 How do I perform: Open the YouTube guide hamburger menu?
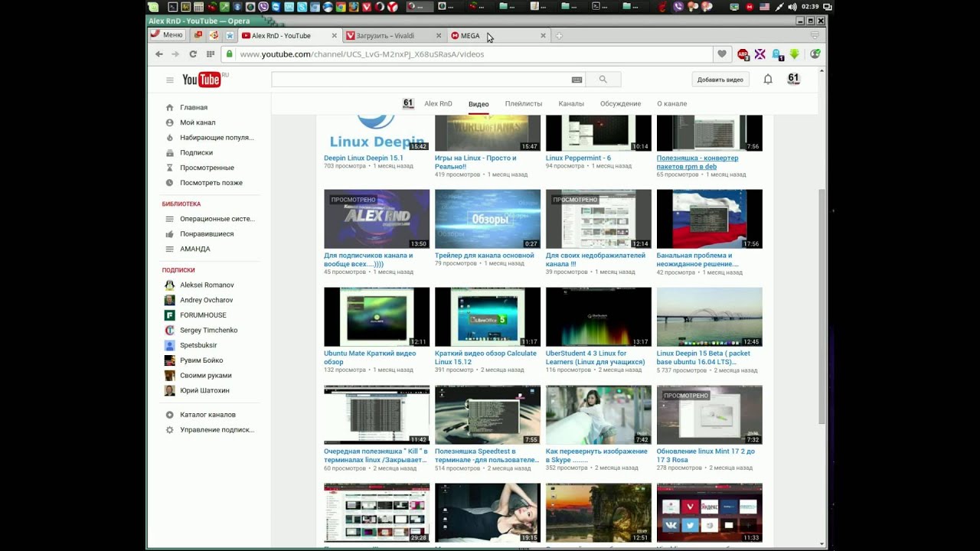(x=170, y=80)
